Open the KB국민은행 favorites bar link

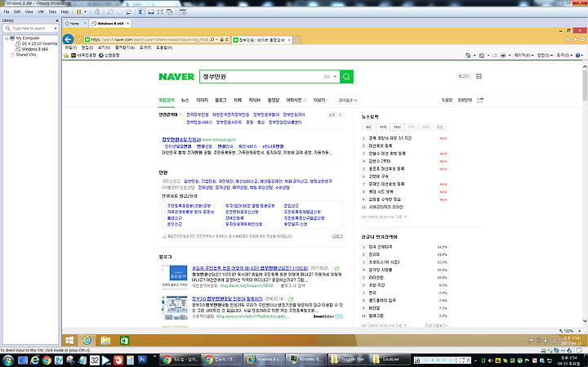pyautogui.click(x=83, y=55)
